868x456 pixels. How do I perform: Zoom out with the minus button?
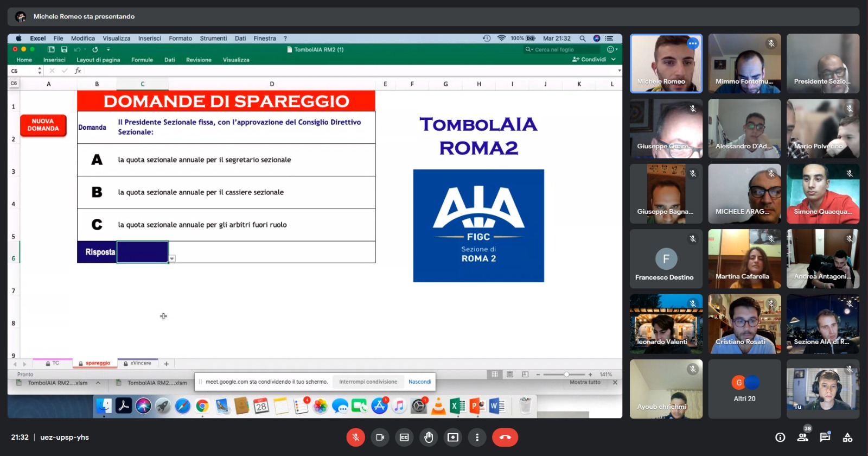point(538,375)
